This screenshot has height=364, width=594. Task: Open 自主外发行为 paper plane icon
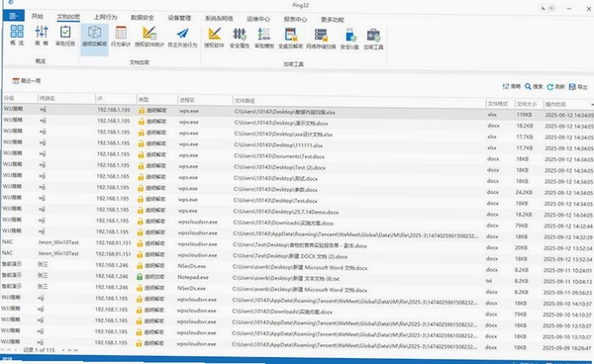point(182,37)
